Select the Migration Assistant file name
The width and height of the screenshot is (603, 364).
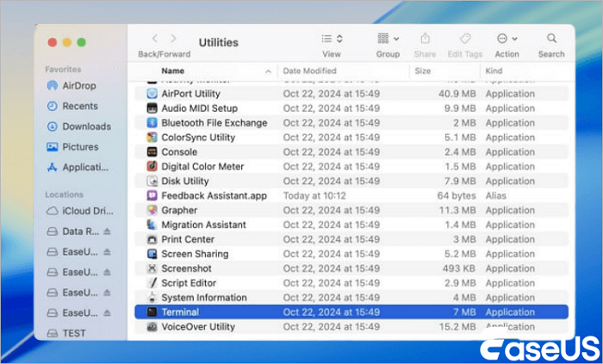pos(204,225)
